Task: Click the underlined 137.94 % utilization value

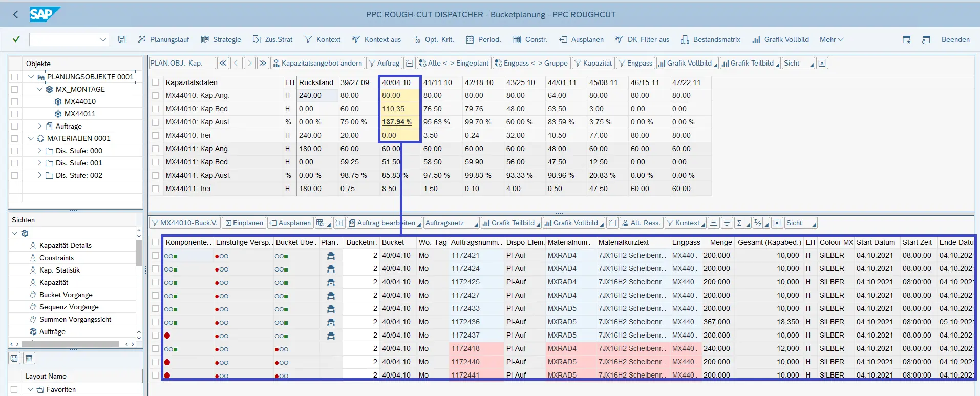Action: point(397,122)
